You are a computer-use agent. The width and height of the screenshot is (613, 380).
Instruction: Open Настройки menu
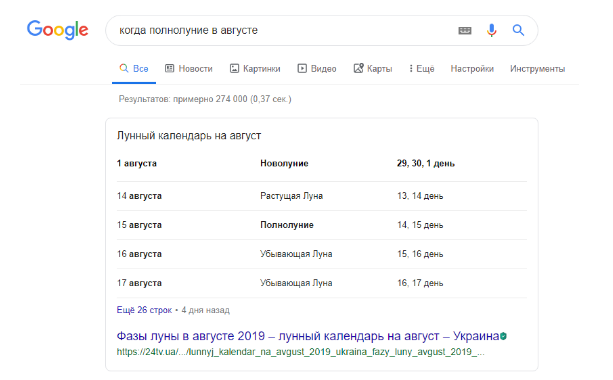pos(472,69)
